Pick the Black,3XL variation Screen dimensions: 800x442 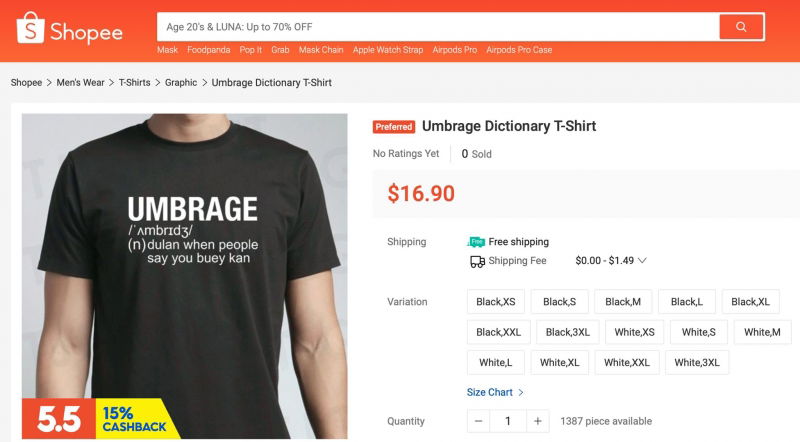tap(568, 332)
